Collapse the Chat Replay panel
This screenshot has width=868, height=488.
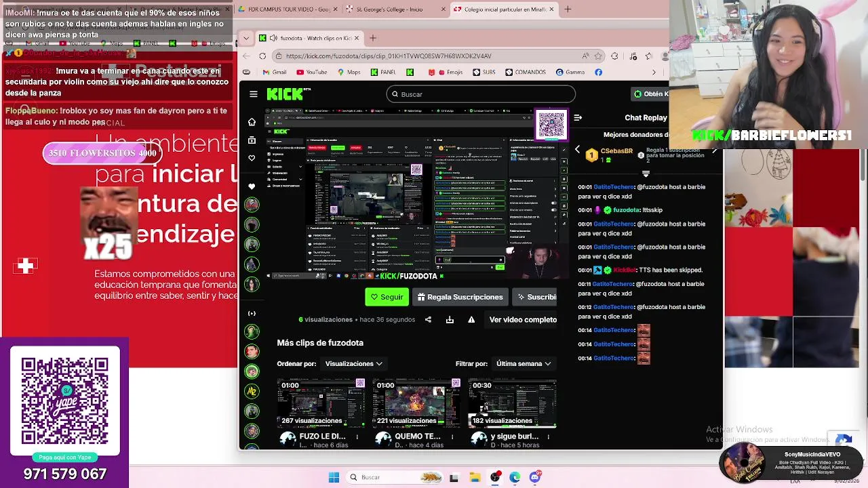click(578, 118)
